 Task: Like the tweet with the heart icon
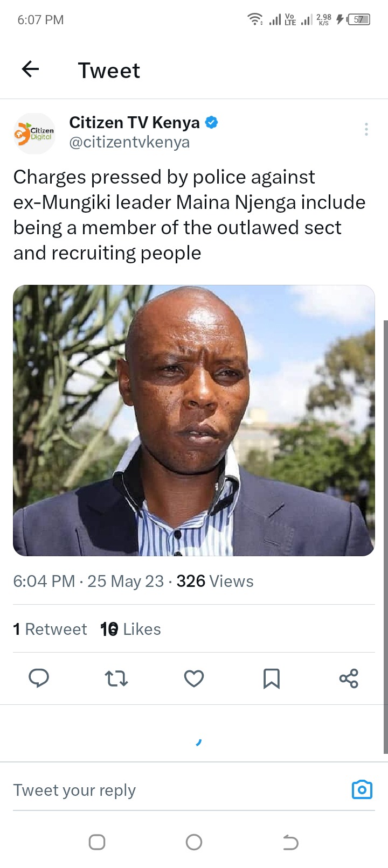[194, 678]
